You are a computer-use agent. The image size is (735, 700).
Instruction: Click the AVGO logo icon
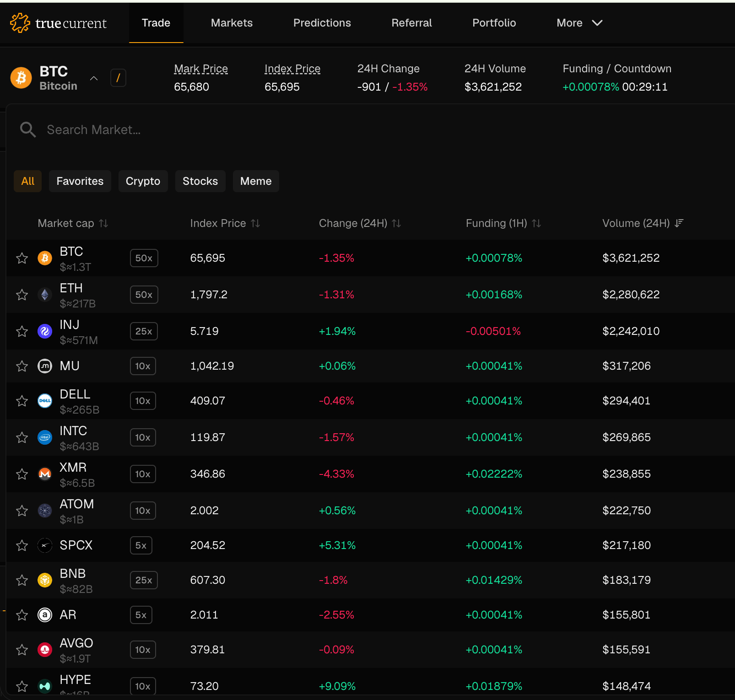(45, 650)
